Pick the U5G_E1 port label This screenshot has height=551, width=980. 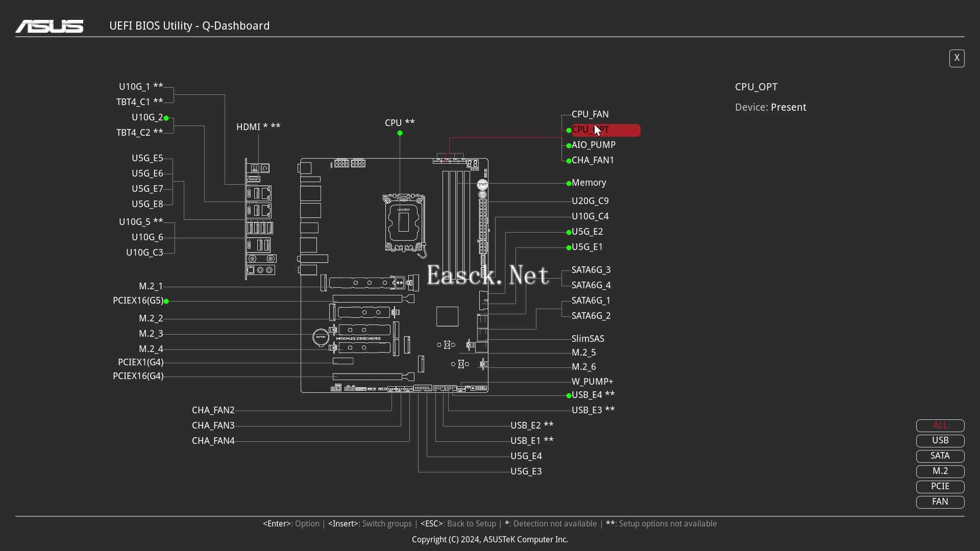(587, 247)
